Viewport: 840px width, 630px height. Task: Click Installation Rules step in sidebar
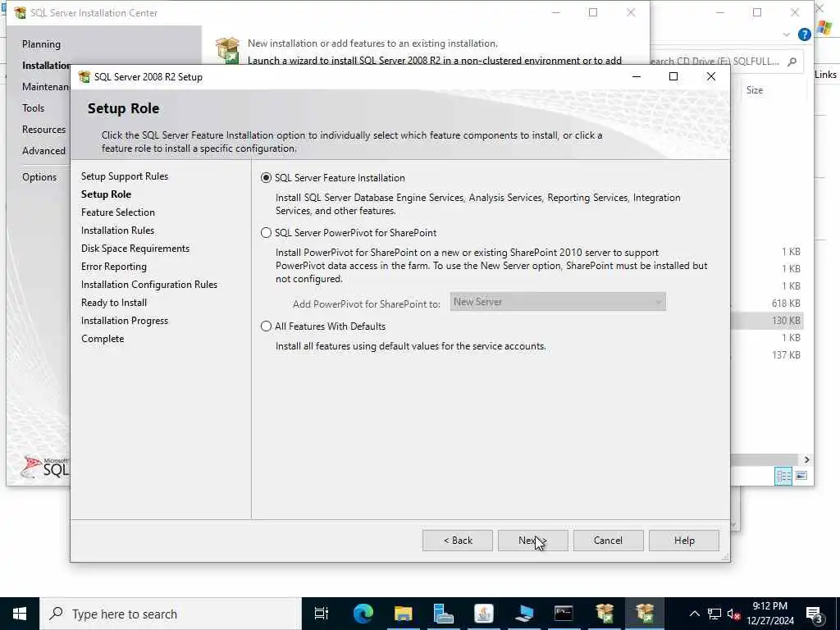point(117,231)
